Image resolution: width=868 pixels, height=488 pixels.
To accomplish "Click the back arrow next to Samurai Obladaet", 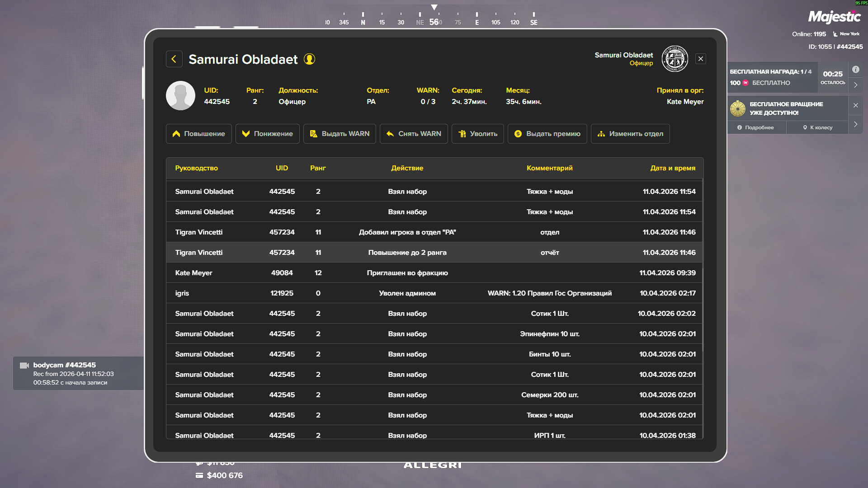I will 174,59.
